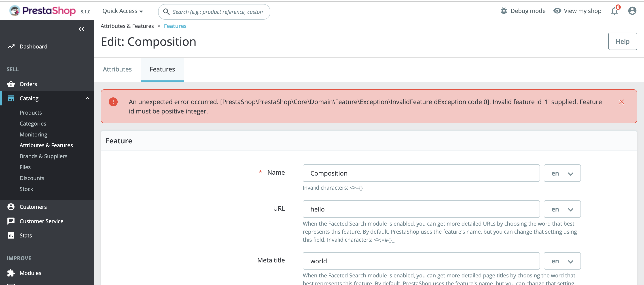The height and width of the screenshot is (285, 644).
Task: Select the Features tab
Action: pyautogui.click(x=162, y=69)
